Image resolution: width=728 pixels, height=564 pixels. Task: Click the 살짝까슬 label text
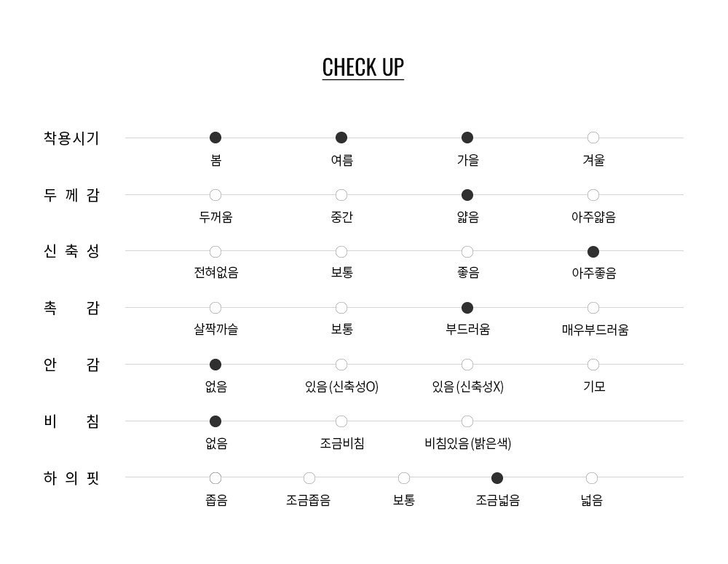[215, 330]
